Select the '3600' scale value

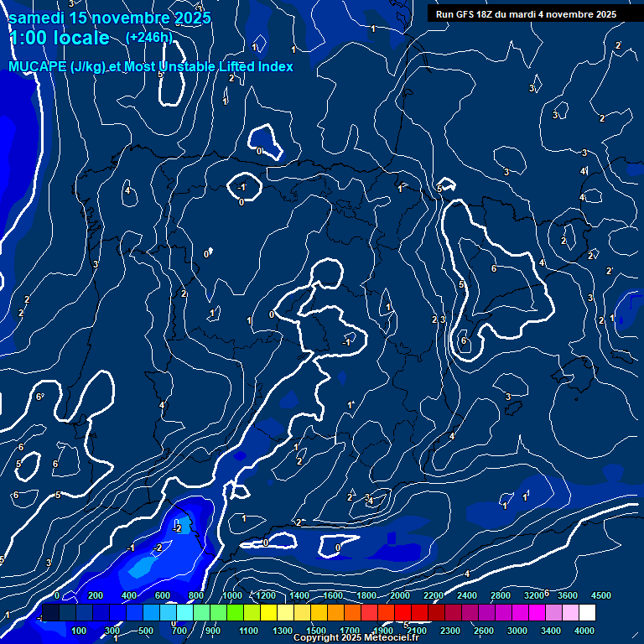567,595
